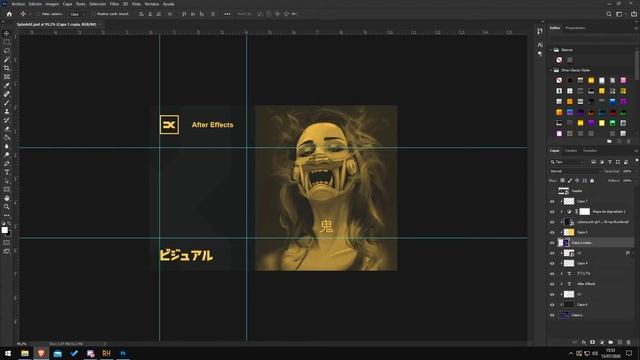
Task: Open the Capa auto-select dropdown
Action: coord(78,14)
